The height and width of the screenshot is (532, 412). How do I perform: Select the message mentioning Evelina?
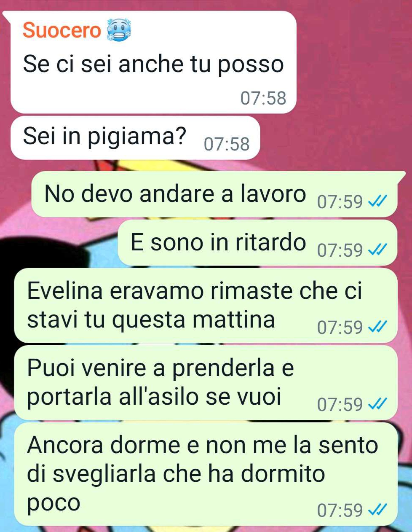point(206,305)
